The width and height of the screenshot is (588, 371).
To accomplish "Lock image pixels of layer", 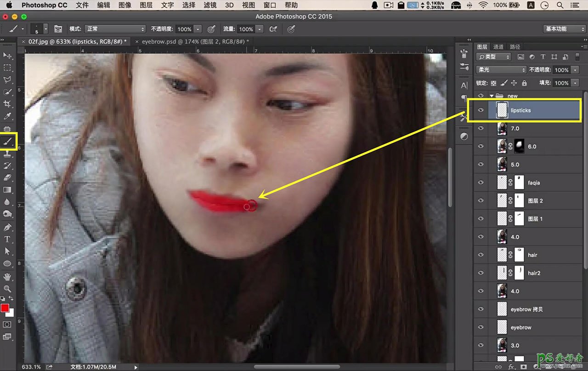I will point(504,83).
